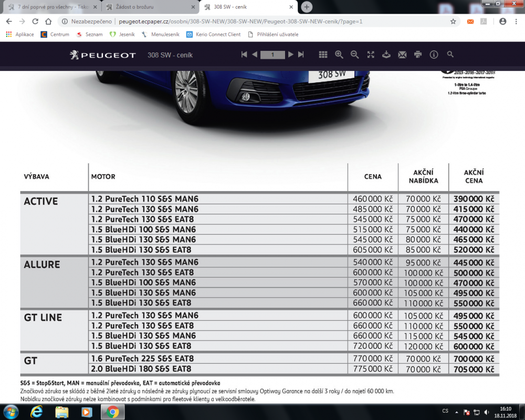This screenshot has height=420, width=525.
Task: Open the Centrum bookmark
Action: pyautogui.click(x=55, y=35)
